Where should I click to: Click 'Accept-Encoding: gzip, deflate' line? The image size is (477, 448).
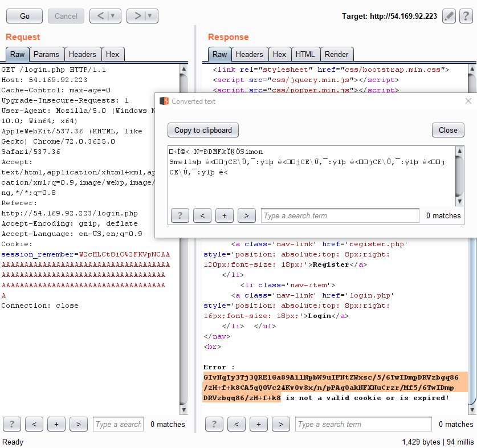[70, 223]
